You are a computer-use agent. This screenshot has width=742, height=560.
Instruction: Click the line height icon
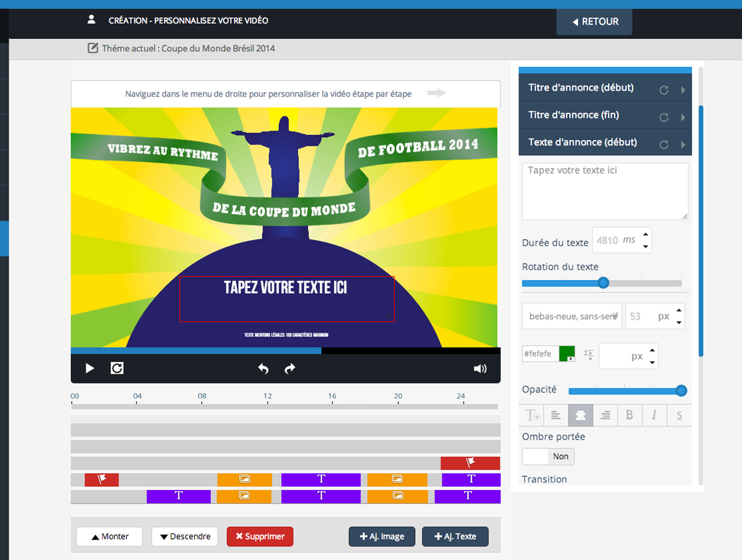point(589,355)
